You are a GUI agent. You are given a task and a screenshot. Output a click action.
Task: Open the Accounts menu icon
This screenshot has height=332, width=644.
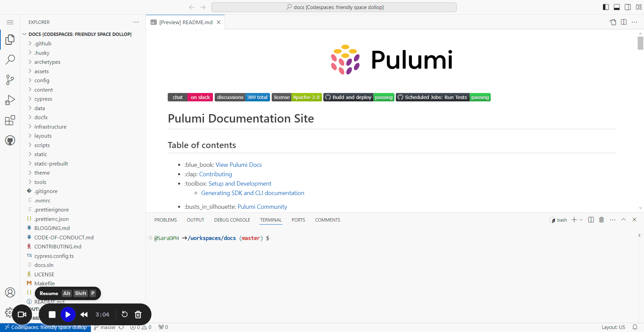pos(10,292)
